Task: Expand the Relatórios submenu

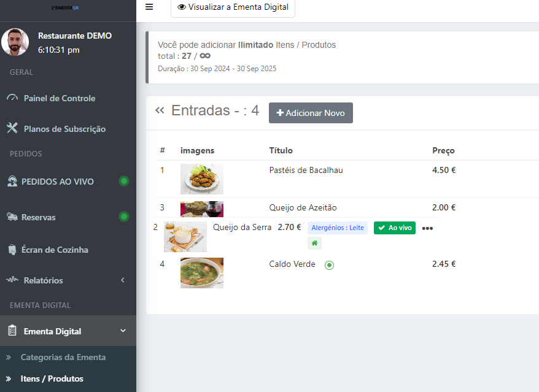Action: click(x=122, y=280)
